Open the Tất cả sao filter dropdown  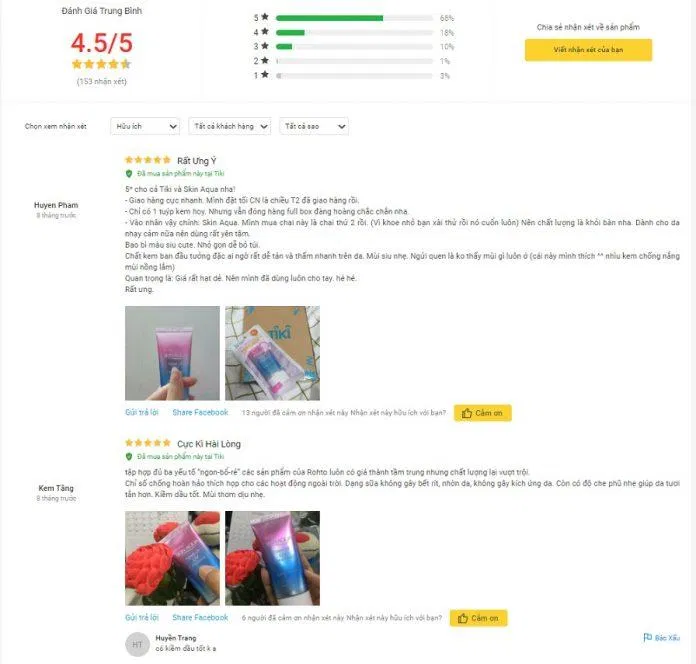(314, 126)
